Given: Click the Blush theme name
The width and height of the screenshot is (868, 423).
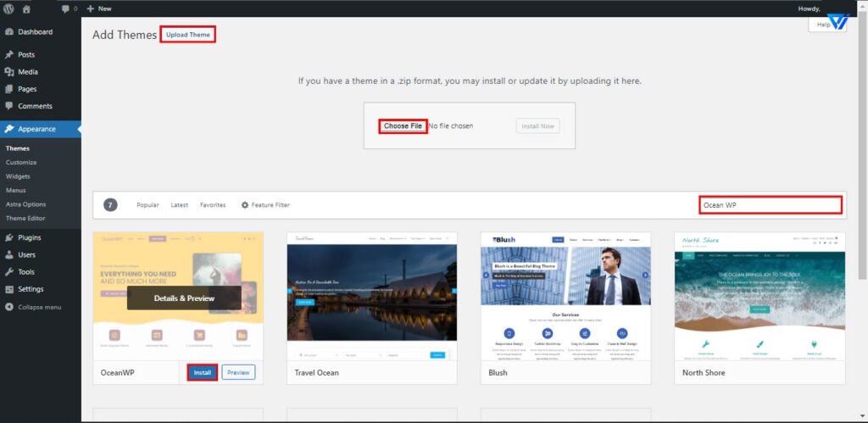Looking at the screenshot, I should [x=498, y=373].
